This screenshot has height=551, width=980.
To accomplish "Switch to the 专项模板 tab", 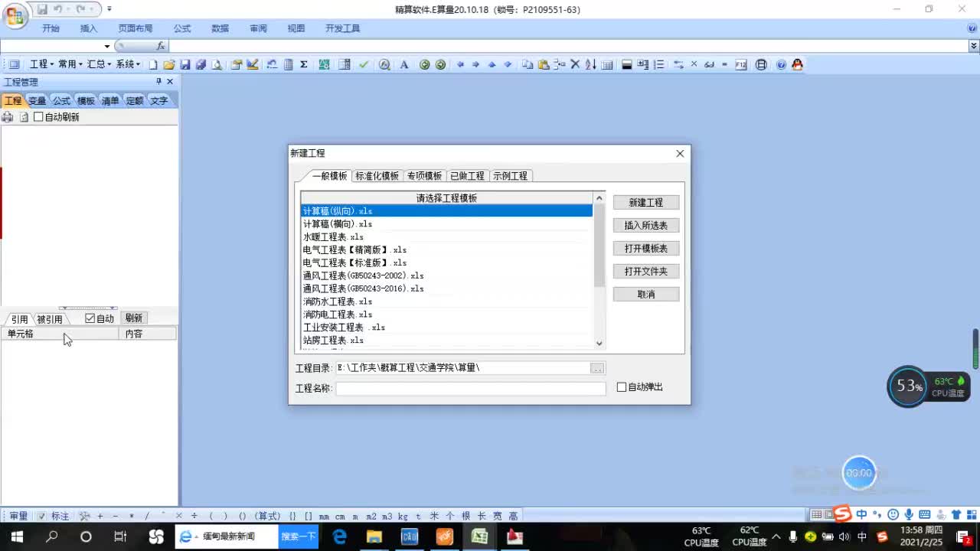I will pyautogui.click(x=424, y=176).
